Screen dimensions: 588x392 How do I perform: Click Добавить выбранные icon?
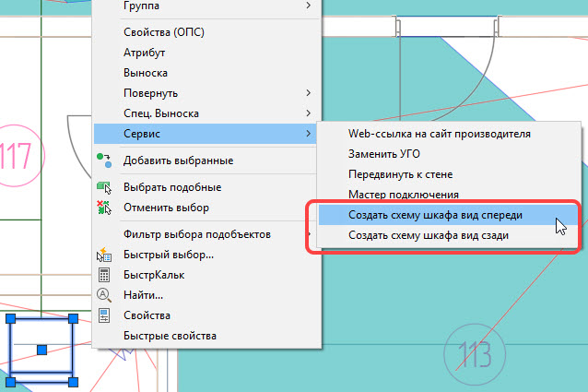pyautogui.click(x=104, y=160)
